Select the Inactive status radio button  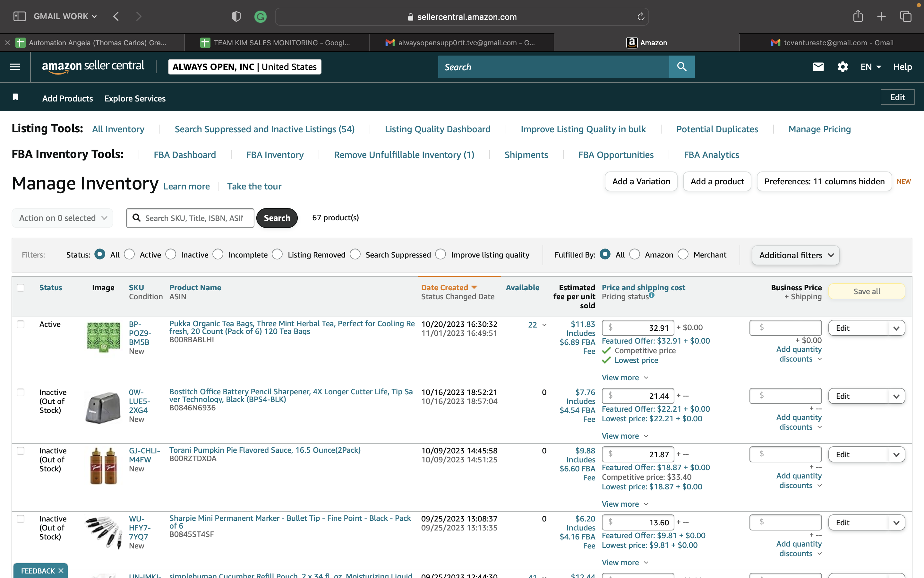pyautogui.click(x=171, y=254)
